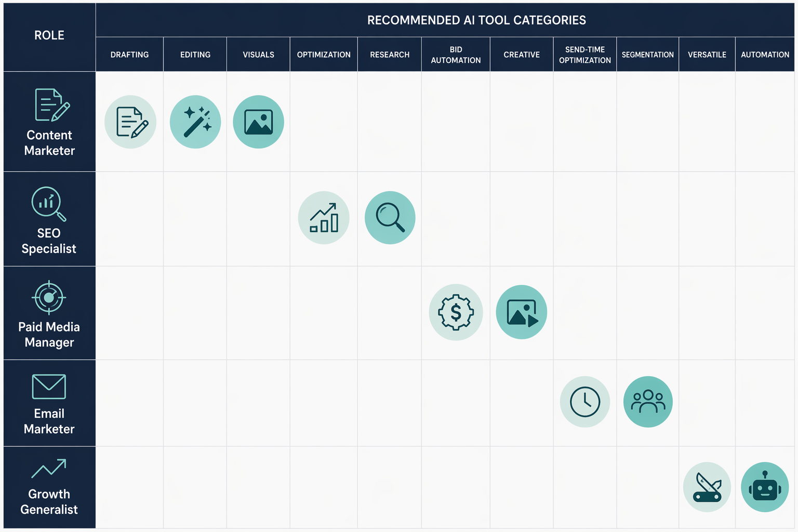Image resolution: width=798 pixels, height=532 pixels.
Task: Click the Drafting document-and-pencil icon
Action: coord(130,122)
